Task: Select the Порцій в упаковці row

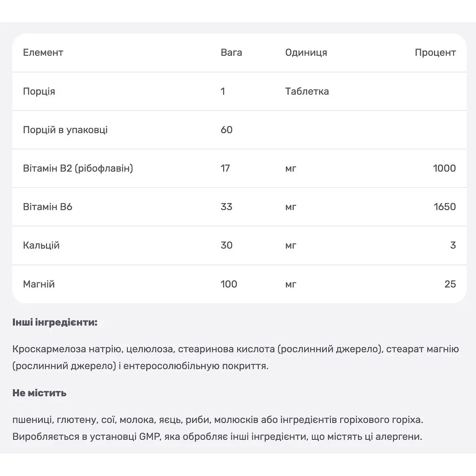Action: 239,130
